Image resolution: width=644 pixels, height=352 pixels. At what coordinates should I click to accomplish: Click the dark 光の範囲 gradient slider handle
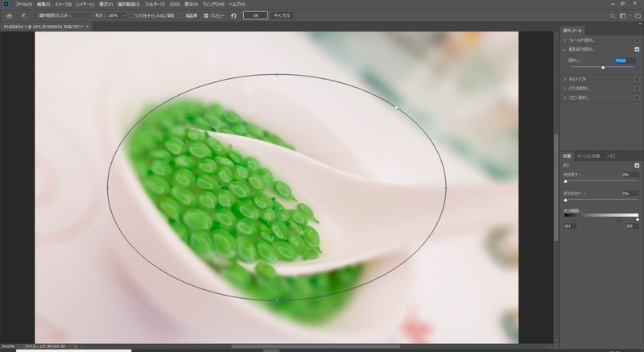click(619, 219)
